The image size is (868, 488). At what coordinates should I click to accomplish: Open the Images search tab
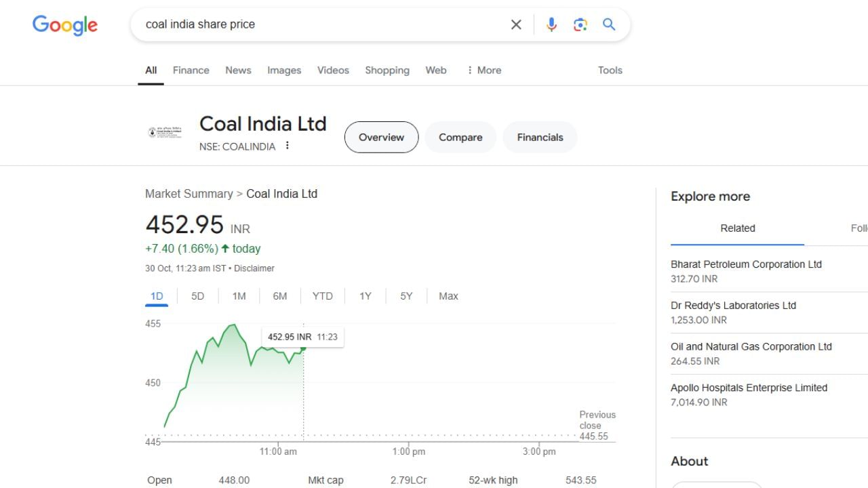click(x=284, y=70)
